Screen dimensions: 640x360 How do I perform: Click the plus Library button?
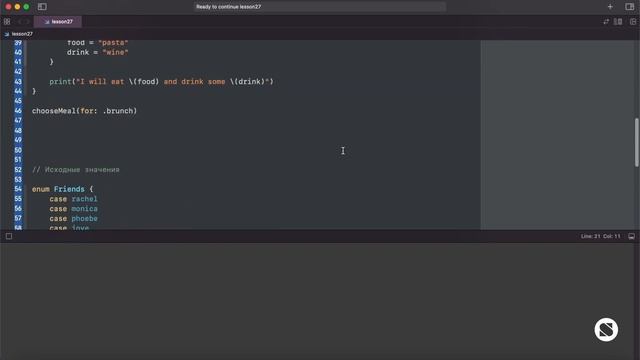(x=610, y=7)
